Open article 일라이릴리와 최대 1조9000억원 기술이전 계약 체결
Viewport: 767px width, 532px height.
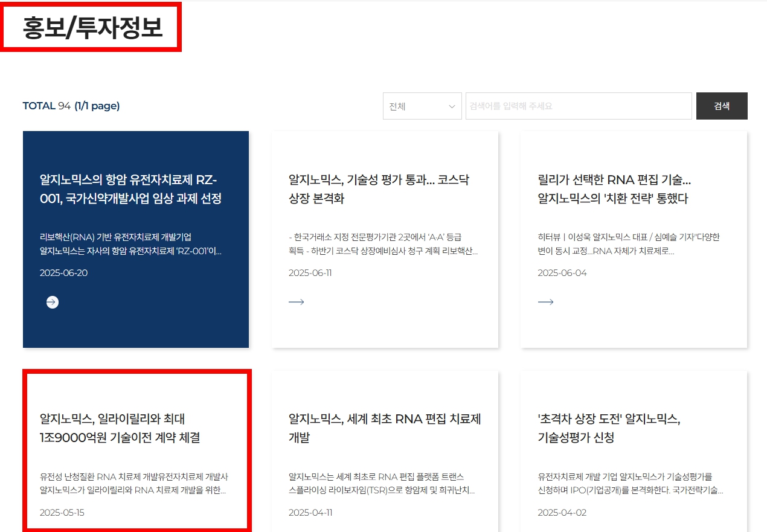click(120, 428)
